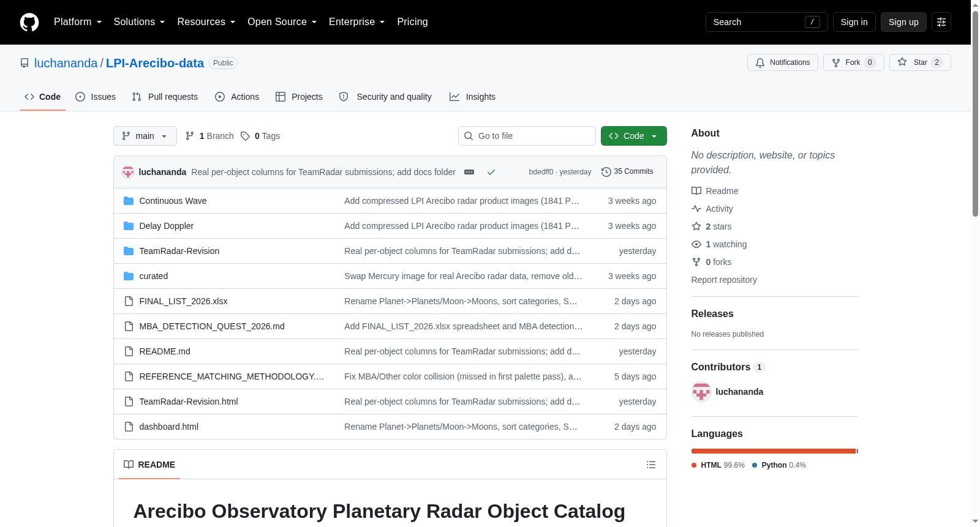Click the dashboard.html file icon

pyautogui.click(x=129, y=427)
